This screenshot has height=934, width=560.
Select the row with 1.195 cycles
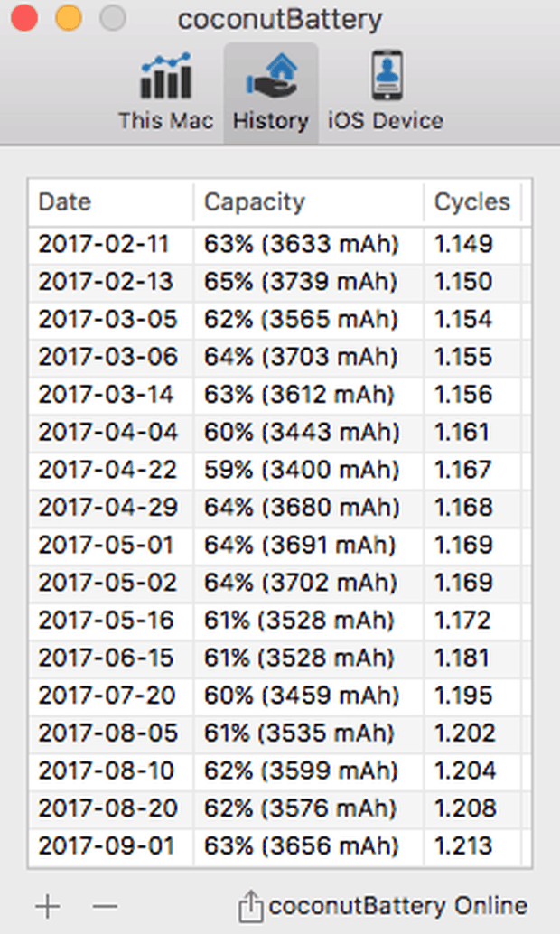tap(463, 696)
